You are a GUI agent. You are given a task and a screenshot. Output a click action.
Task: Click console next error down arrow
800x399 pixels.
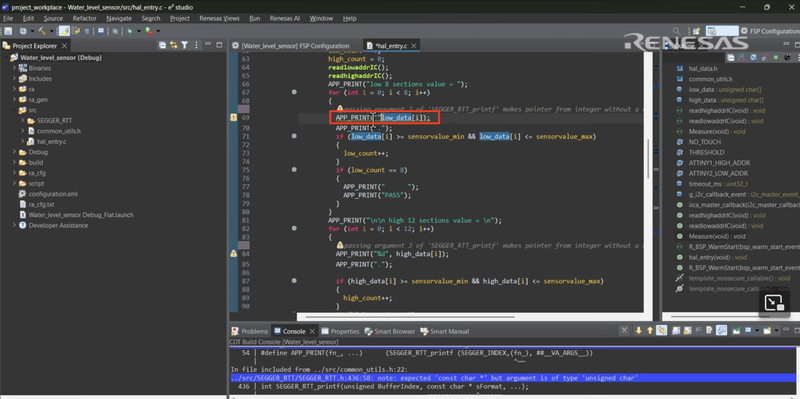(638, 331)
